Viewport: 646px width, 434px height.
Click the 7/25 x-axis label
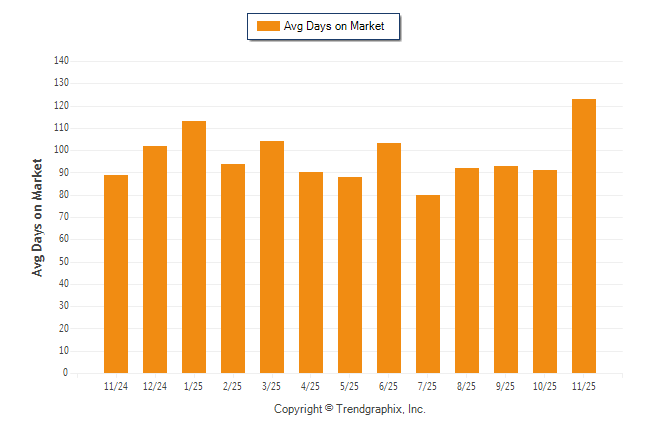pyautogui.click(x=428, y=386)
